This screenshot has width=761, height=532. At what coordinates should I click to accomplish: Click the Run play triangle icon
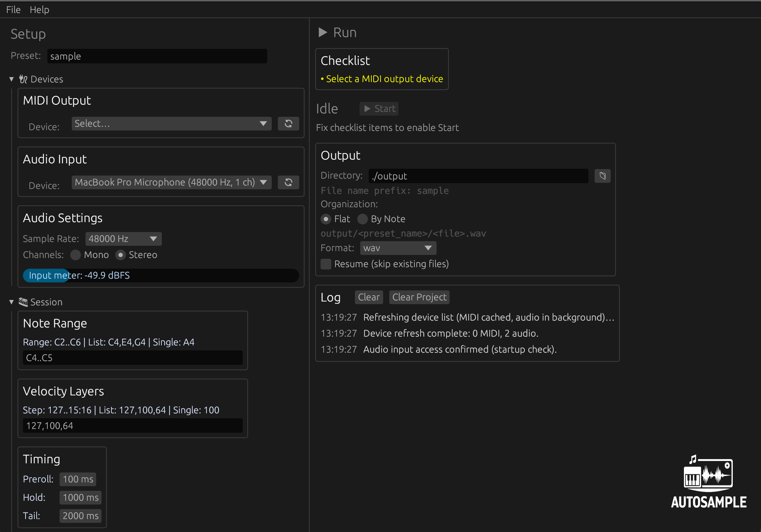pyautogui.click(x=323, y=32)
